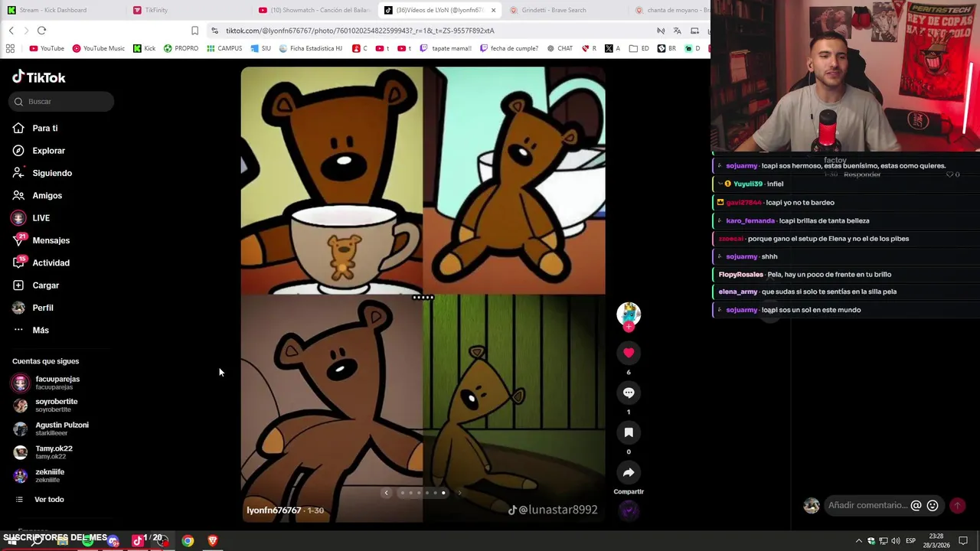Switch to Stream - Kick Dashboard tab
The image size is (980, 551).
click(x=61, y=10)
